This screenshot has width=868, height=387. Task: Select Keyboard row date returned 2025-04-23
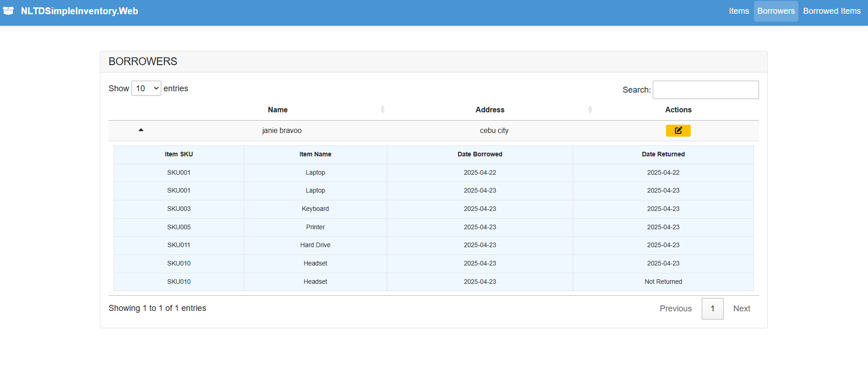pos(663,209)
